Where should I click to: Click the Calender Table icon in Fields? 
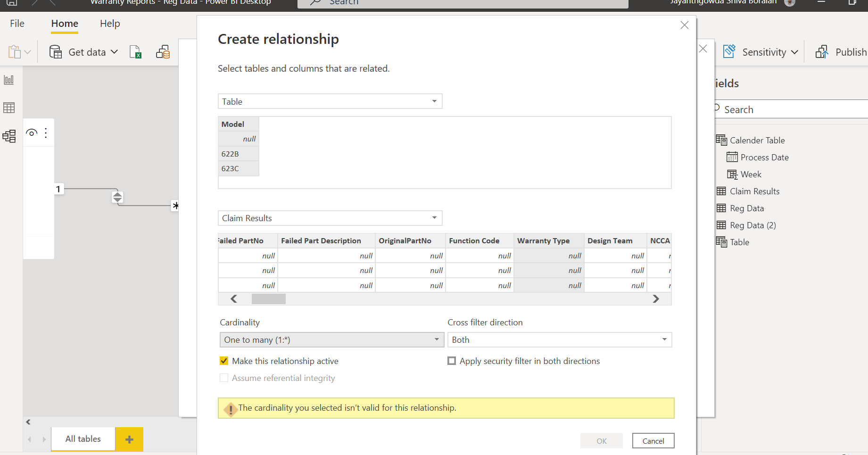(x=721, y=140)
